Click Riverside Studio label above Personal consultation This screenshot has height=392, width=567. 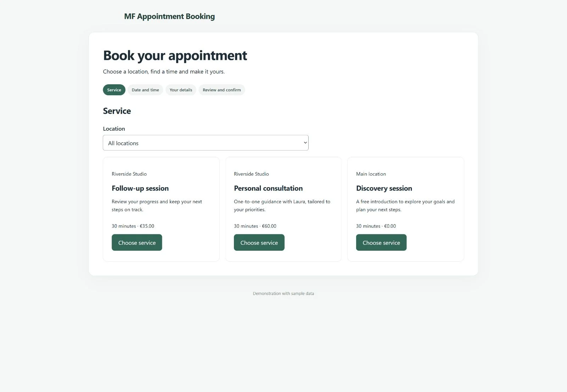251,174
